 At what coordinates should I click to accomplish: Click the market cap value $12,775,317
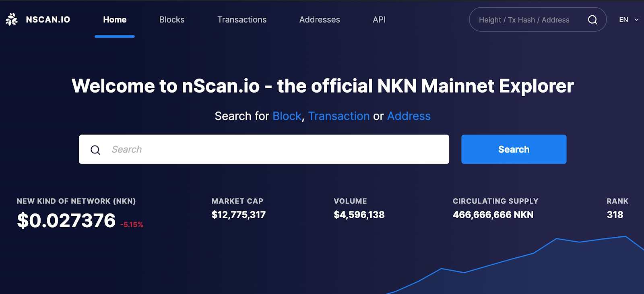tap(239, 215)
